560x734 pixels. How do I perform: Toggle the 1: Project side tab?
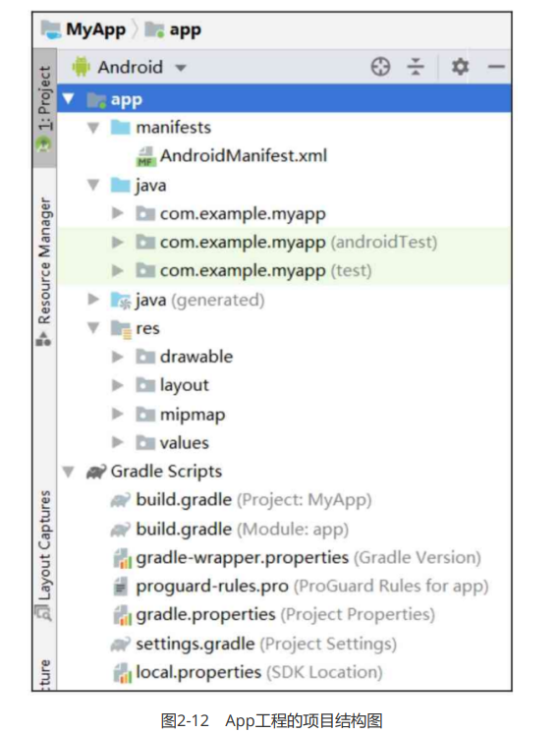[x=44, y=109]
